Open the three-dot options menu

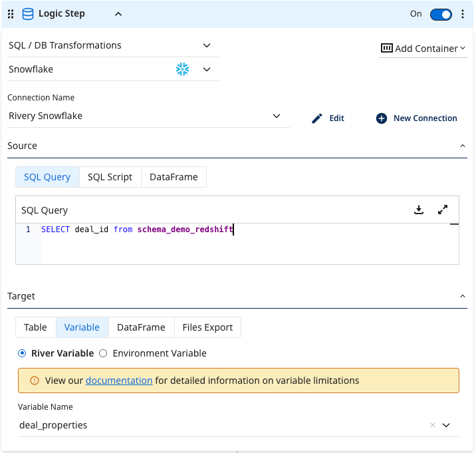pyautogui.click(x=463, y=14)
